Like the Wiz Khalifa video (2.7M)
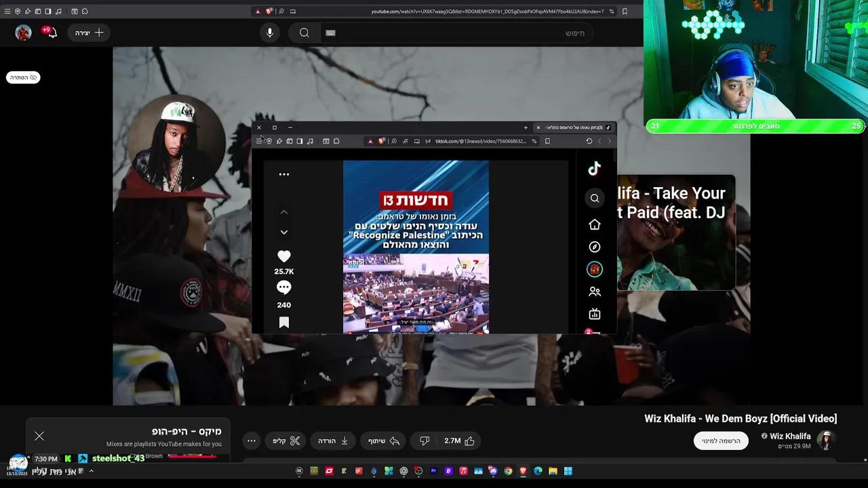 tap(460, 441)
